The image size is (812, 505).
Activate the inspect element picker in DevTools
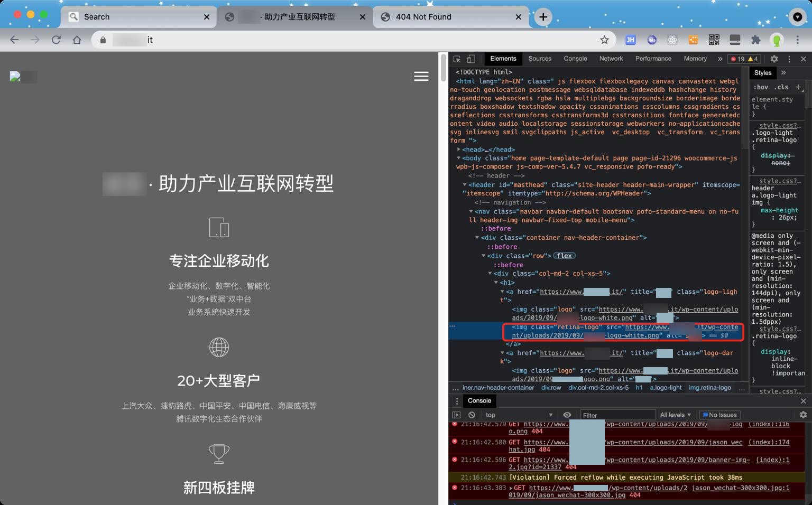click(457, 59)
